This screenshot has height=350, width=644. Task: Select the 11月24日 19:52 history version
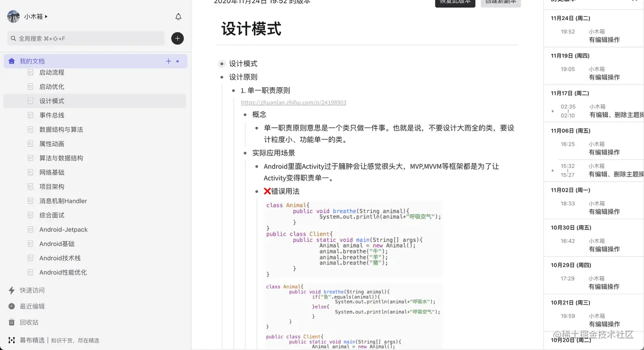pos(594,36)
